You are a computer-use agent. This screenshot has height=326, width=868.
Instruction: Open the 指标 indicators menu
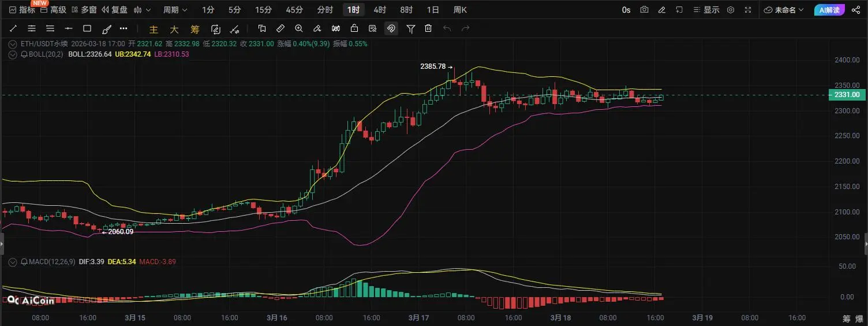point(22,10)
